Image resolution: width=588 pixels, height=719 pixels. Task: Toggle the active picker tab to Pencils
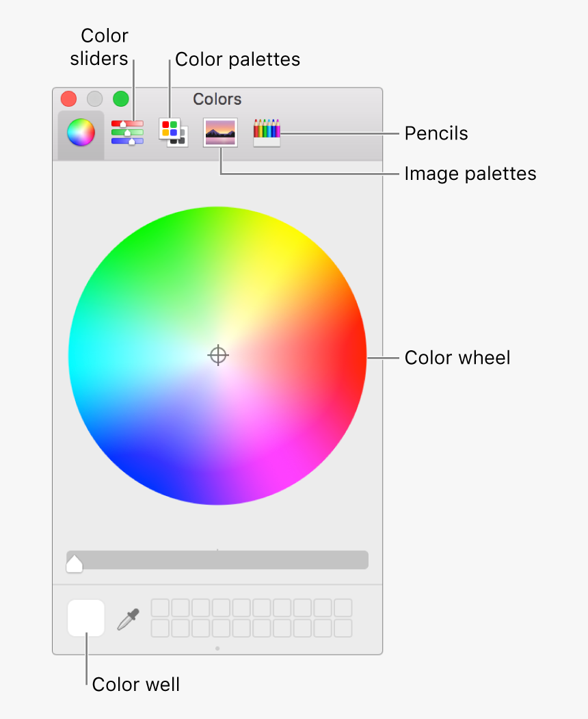(266, 131)
